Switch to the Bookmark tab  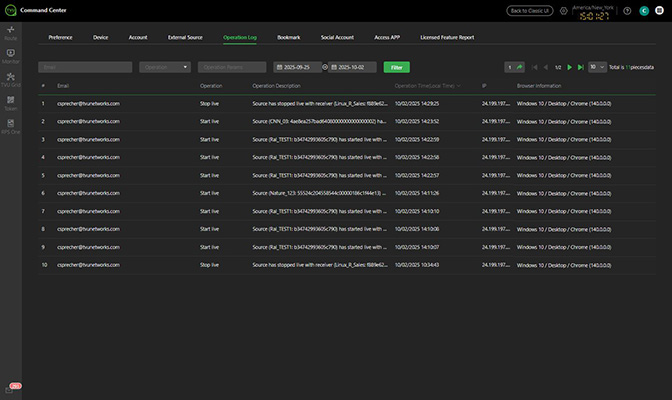[x=288, y=37]
